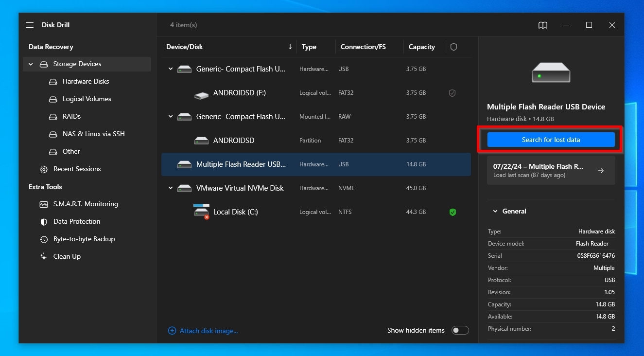Open S.M.A.R.T. Monitoring tool

[86, 204]
